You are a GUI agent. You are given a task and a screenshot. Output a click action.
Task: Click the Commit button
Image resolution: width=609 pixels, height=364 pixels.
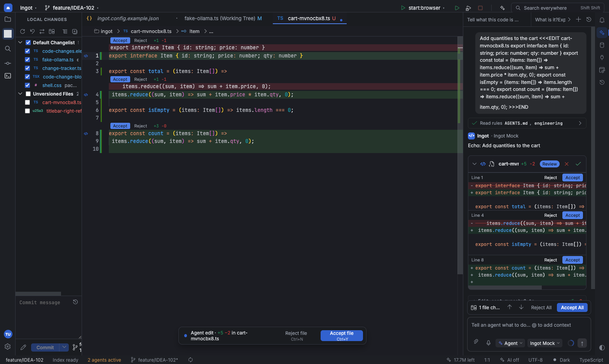[x=45, y=348]
